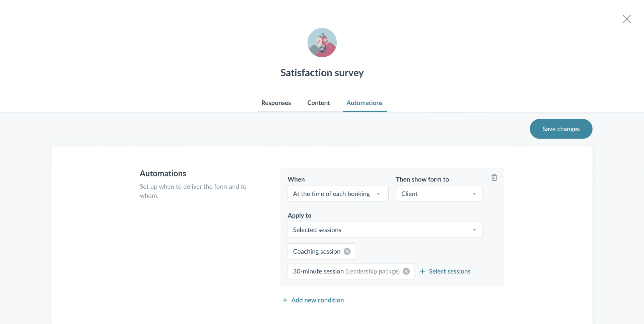Remove the 30-minute session tag

click(x=406, y=271)
